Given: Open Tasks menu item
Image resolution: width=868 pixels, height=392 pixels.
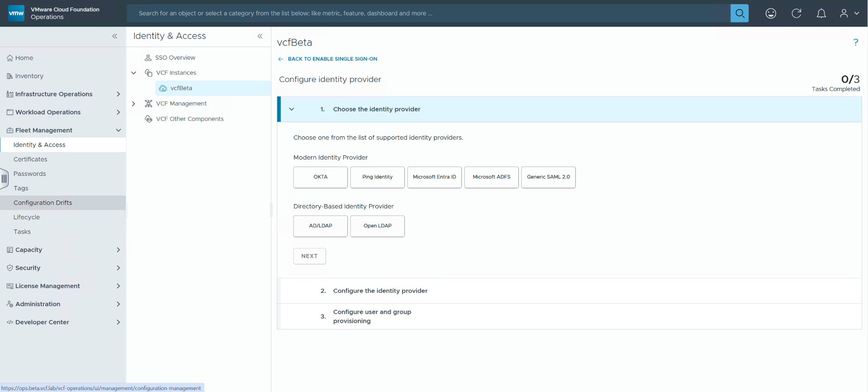Looking at the screenshot, I should 63,232.
